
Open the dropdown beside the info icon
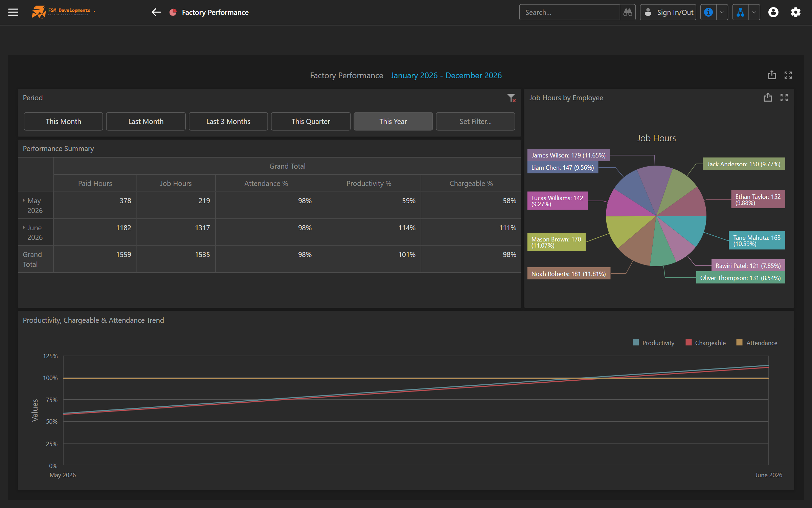722,13
